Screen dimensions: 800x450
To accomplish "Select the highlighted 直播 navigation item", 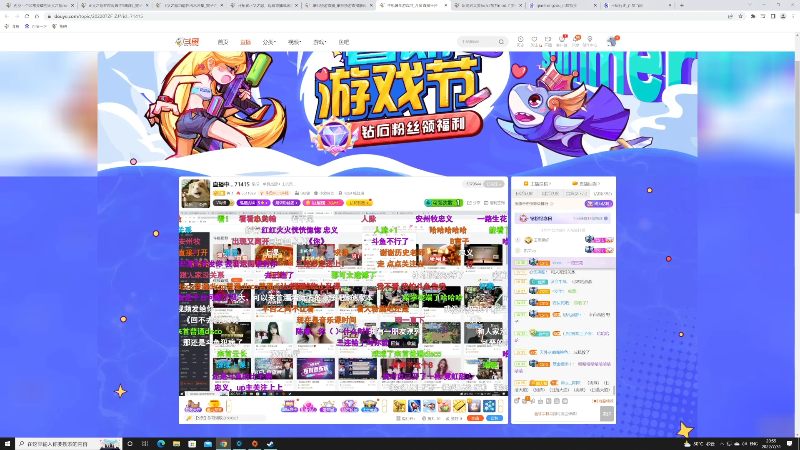I will coord(245,42).
